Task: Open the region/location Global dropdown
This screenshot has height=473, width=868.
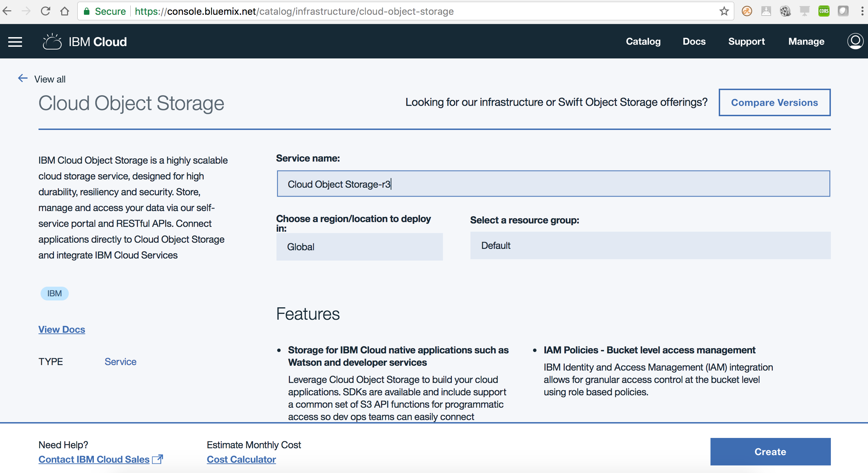Action: pos(359,247)
